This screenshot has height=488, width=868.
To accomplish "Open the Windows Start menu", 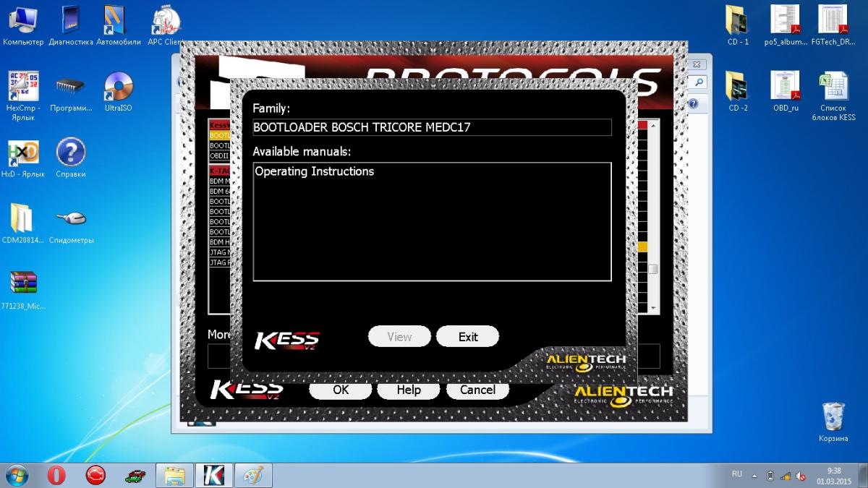I will [x=17, y=475].
